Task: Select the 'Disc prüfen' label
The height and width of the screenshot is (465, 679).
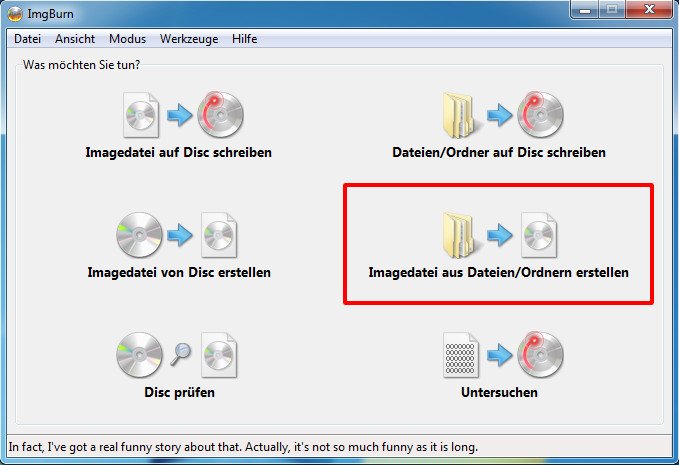Action: 179,392
